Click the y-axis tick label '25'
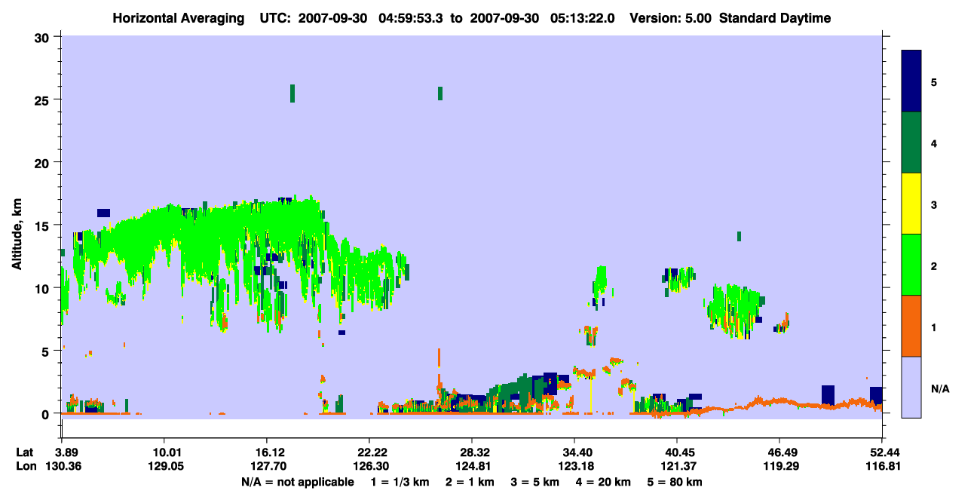The image size is (980, 503). point(44,100)
